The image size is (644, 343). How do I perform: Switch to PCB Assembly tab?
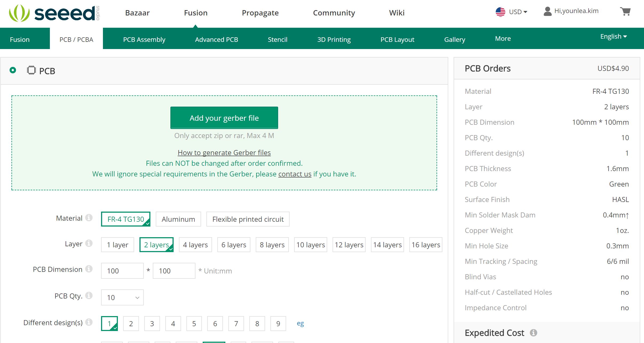point(144,39)
